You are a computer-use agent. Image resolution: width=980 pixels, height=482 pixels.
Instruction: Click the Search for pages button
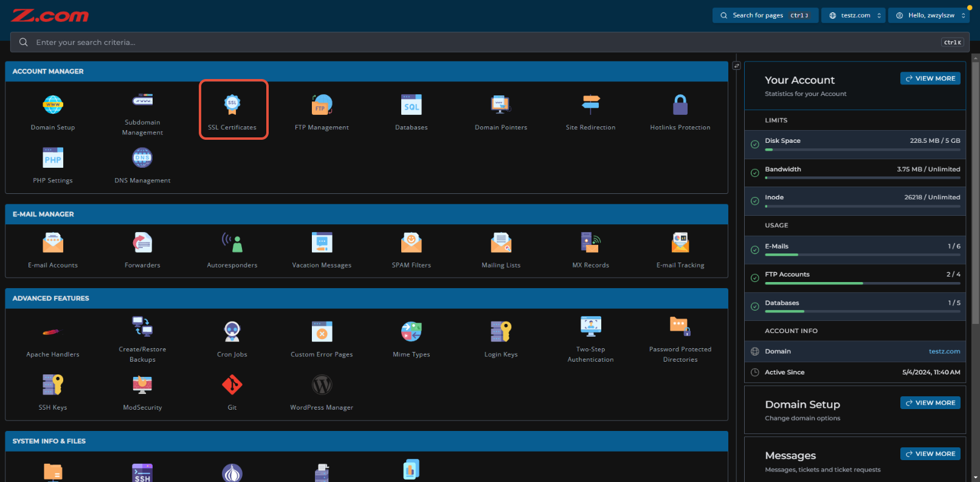[765, 15]
